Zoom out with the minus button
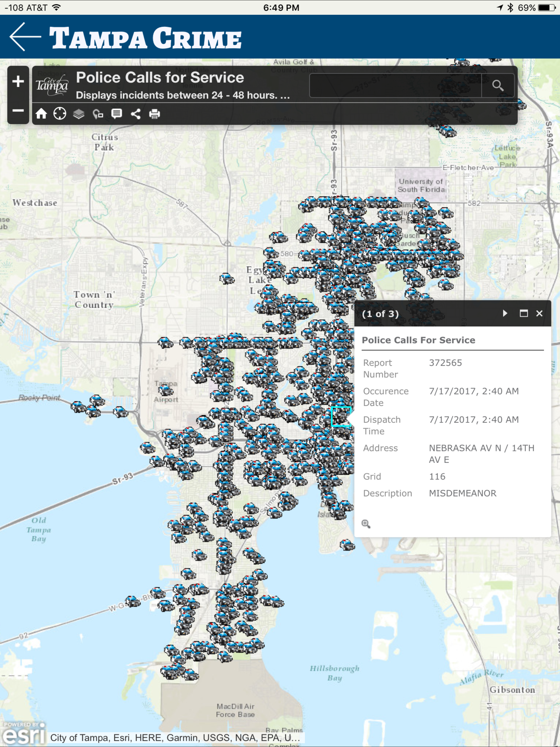 point(18,111)
